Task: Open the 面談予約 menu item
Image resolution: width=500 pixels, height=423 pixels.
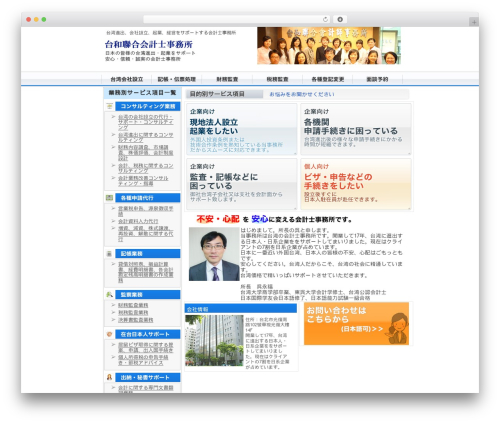Action: (377, 79)
